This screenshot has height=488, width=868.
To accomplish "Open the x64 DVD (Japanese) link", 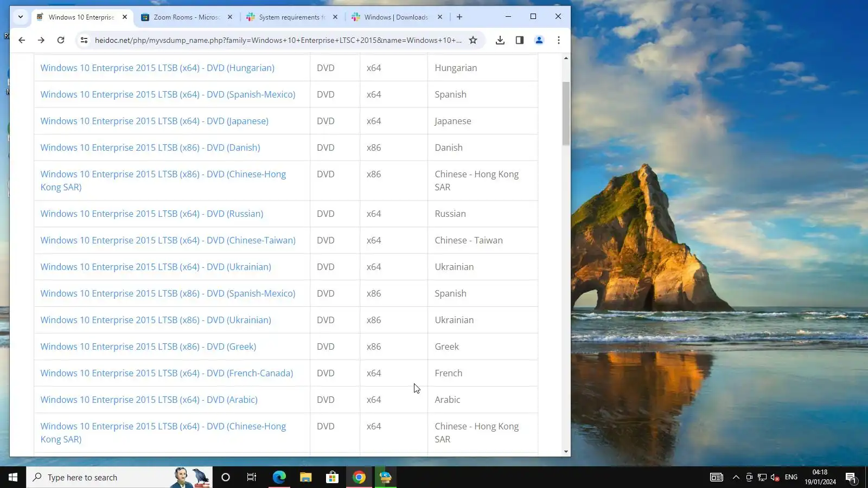I will pyautogui.click(x=155, y=121).
